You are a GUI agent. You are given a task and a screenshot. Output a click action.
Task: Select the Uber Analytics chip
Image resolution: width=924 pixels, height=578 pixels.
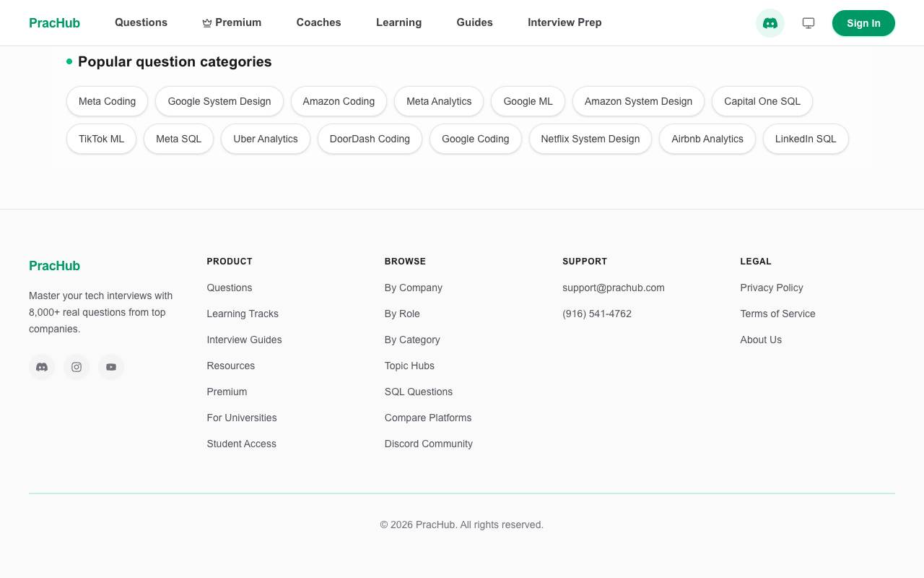point(266,139)
